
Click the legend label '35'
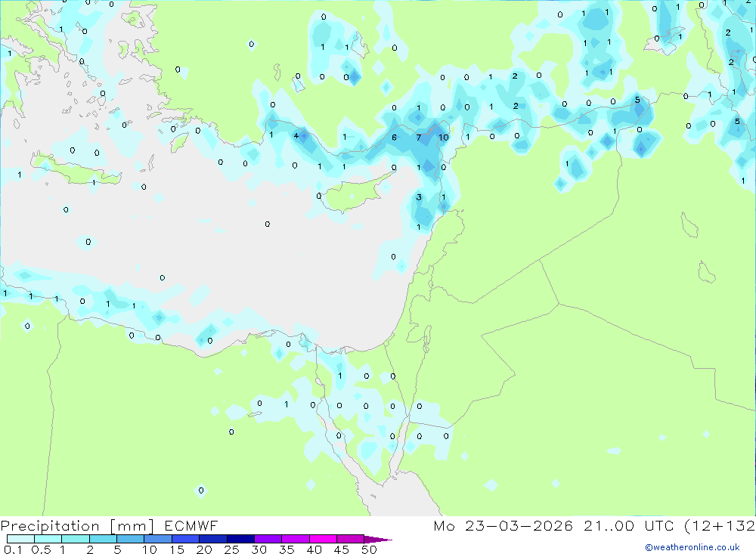pyautogui.click(x=287, y=549)
